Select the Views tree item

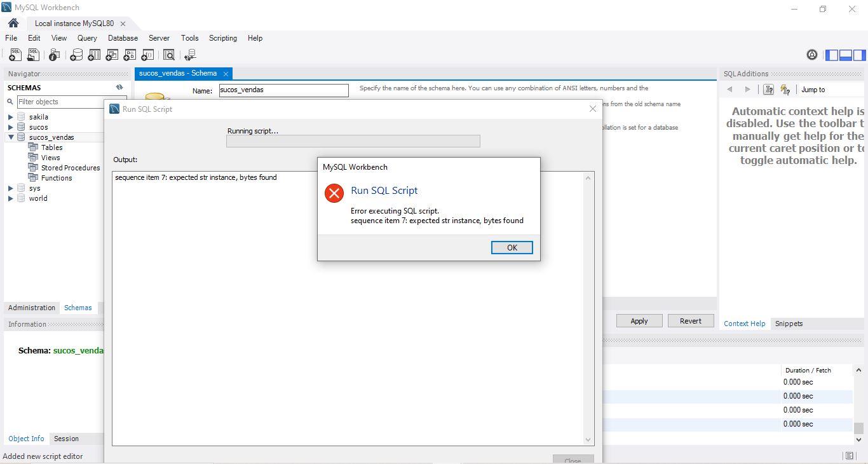(50, 158)
